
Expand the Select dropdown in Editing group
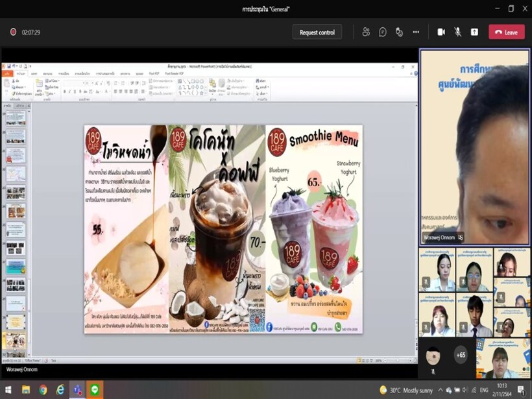click(x=263, y=93)
